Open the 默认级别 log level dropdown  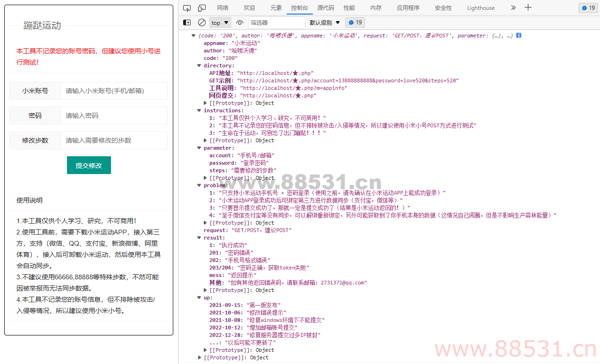[325, 22]
